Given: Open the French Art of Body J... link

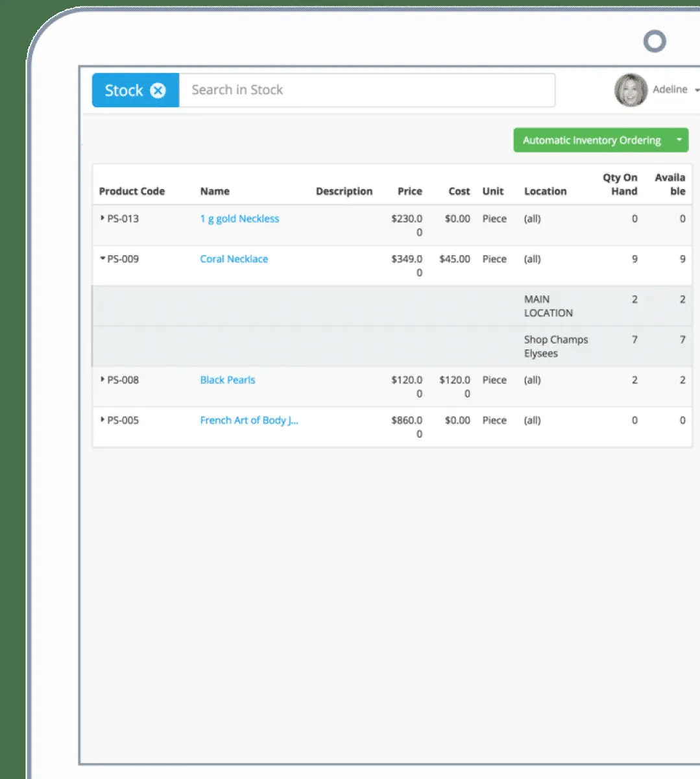Looking at the screenshot, I should click(249, 420).
